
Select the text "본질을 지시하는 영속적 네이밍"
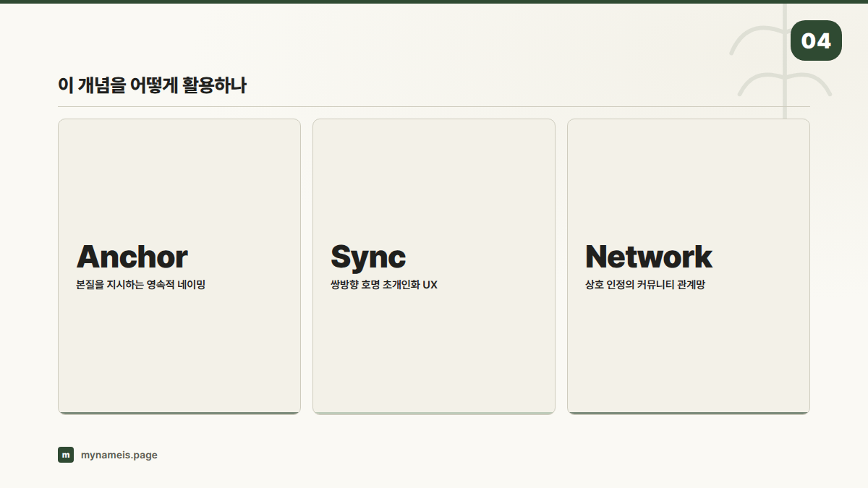(141, 285)
